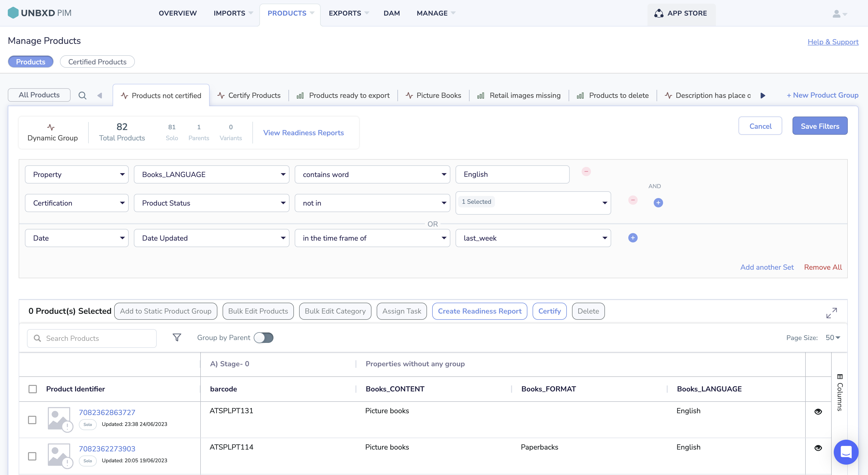Viewport: 868px width, 475px height.
Task: Open the IMPORTS menu
Action: (x=233, y=13)
